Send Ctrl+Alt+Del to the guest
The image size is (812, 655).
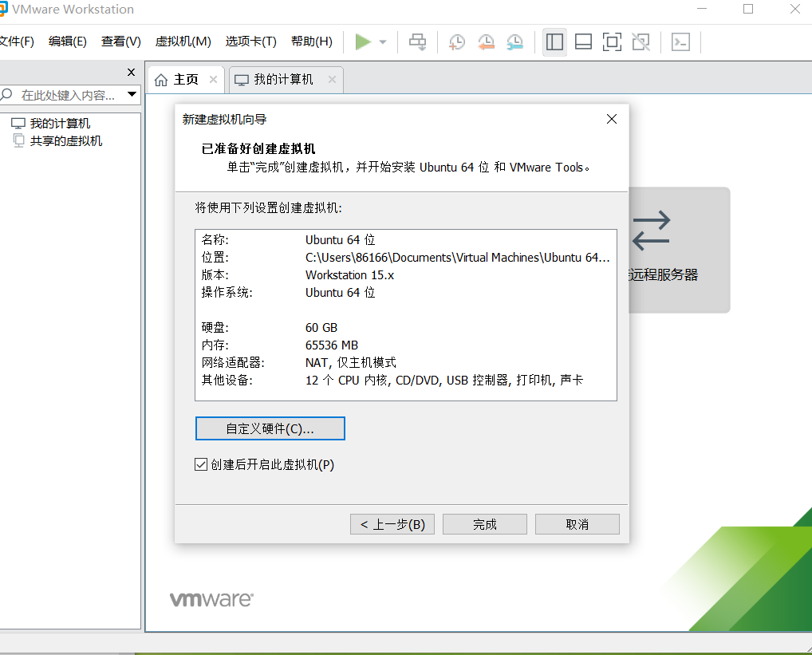[417, 41]
